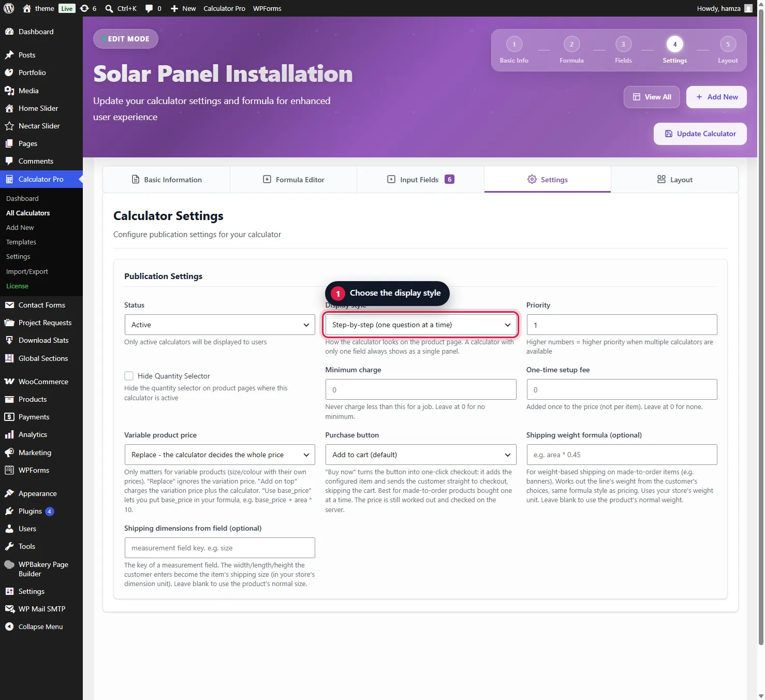Click the Products box icon

pos(9,399)
